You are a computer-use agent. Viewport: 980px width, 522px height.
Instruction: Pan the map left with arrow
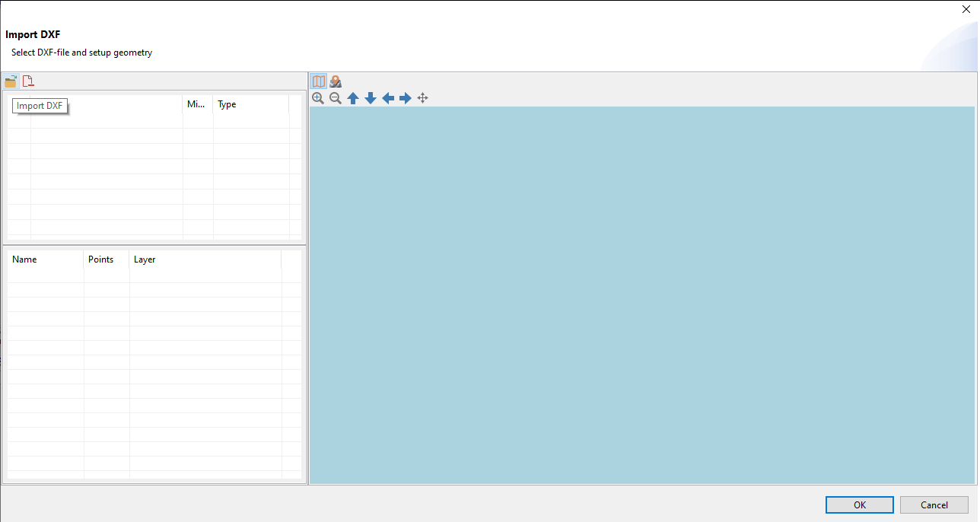pyautogui.click(x=388, y=98)
